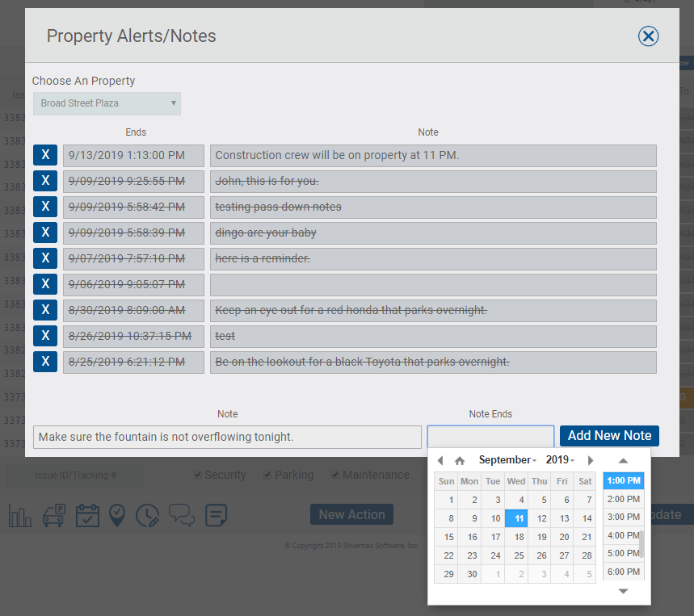
Task: Open the Broad Street Plaza property dropdown
Action: [x=107, y=103]
